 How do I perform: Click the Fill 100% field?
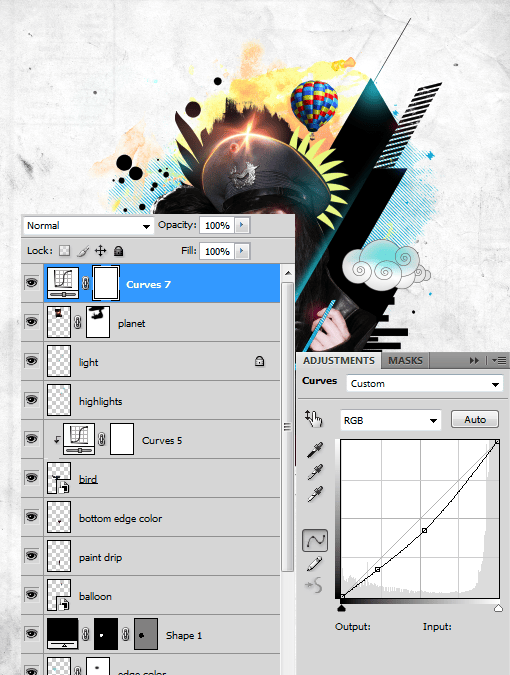coord(217,251)
